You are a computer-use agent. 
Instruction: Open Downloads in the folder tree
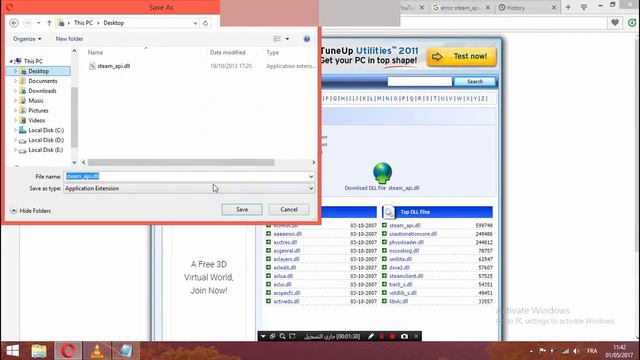(42, 91)
